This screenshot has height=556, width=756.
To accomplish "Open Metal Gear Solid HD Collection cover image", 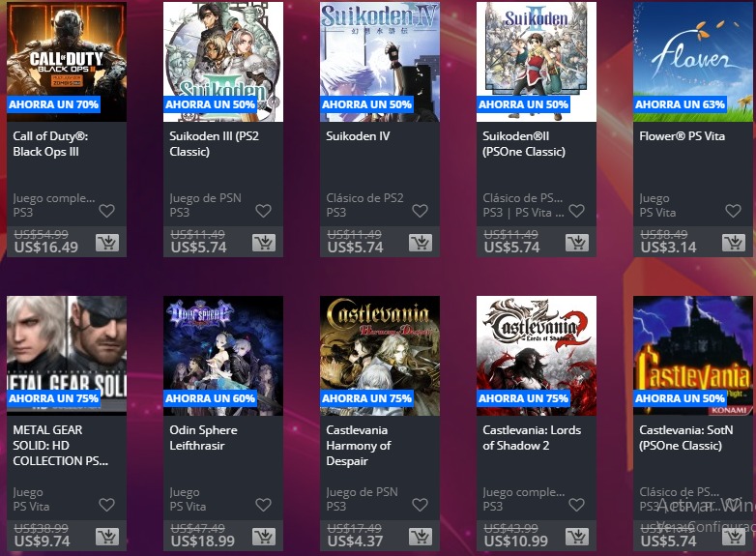I will point(67,356).
